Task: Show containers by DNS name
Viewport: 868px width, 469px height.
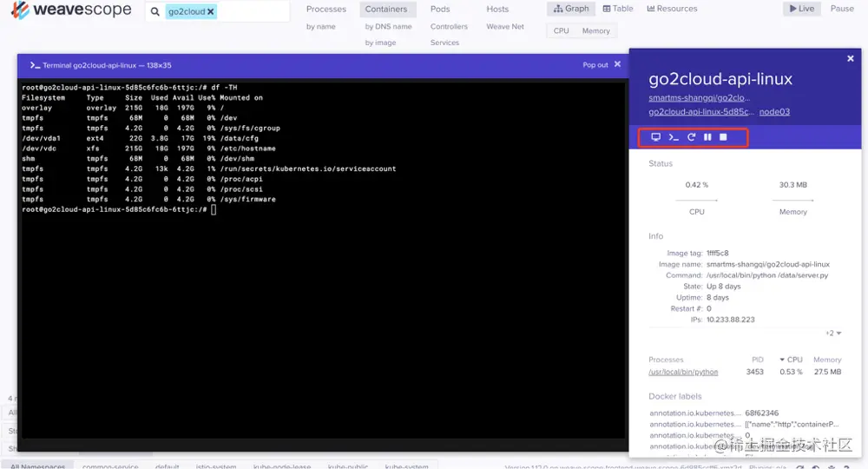Action: click(x=388, y=27)
